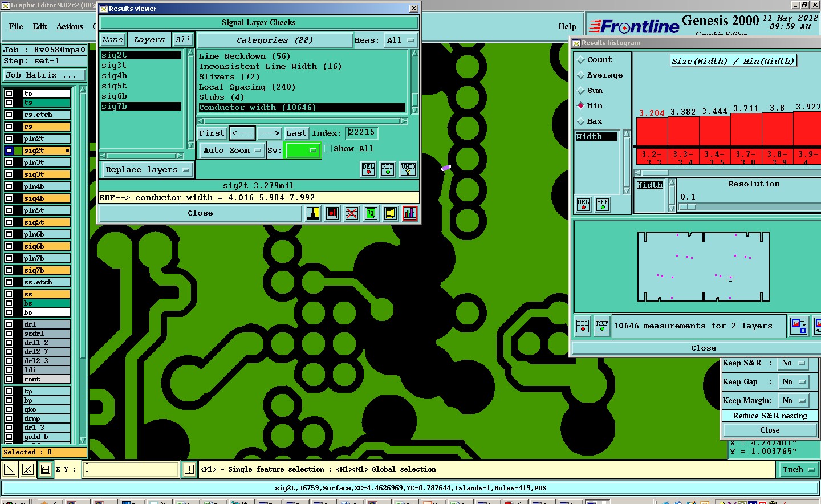Viewport: 821px width, 504px height.
Task: Select sig7b in Results viewer layer list
Action: [x=141, y=107]
